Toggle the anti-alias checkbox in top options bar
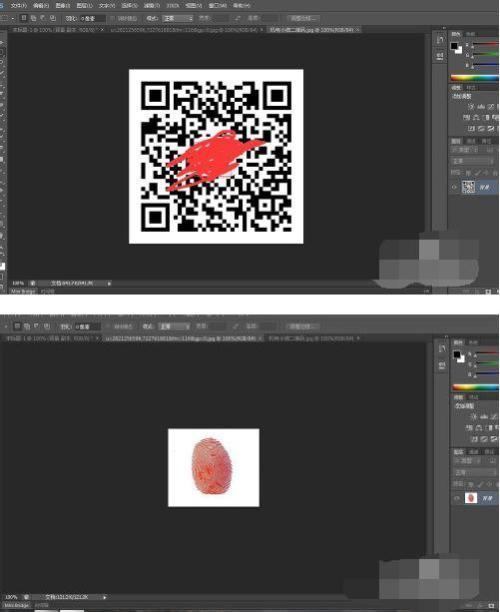The height and width of the screenshot is (612, 500). [113, 18]
